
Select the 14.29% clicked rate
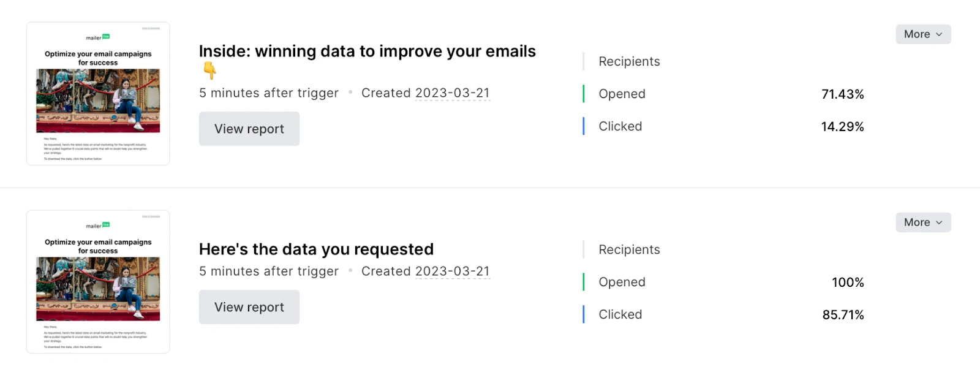click(x=842, y=127)
